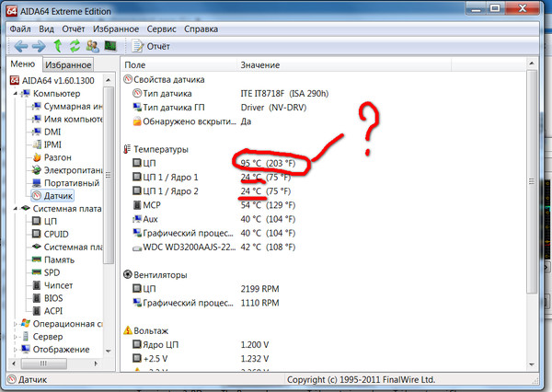Viewport: 552px width, 392px height.
Task: Open the Отчёт menu in menu bar
Action: [74, 29]
